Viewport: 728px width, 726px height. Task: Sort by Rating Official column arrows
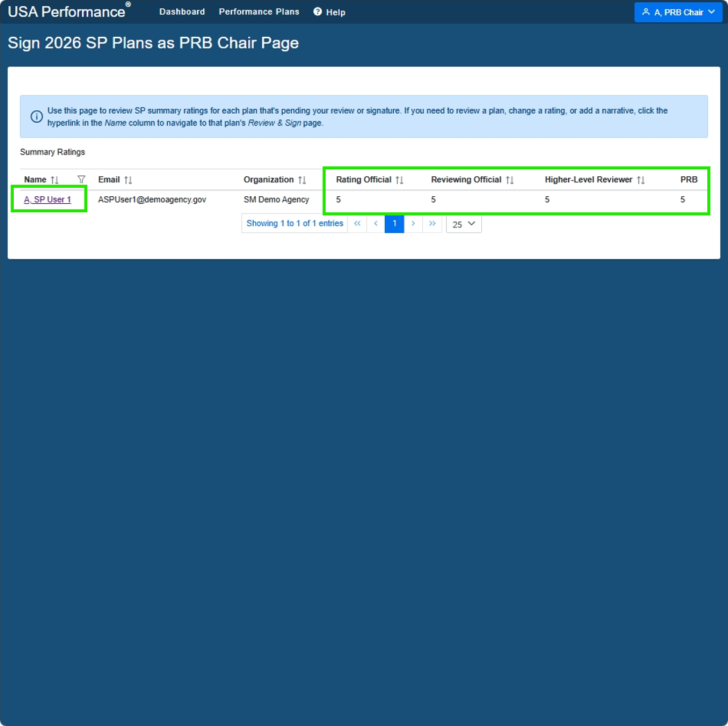pos(400,180)
